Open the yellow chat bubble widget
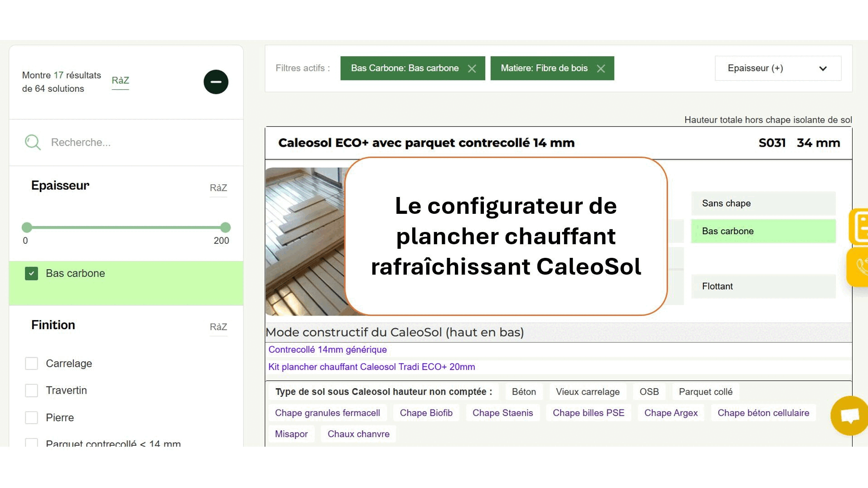The width and height of the screenshot is (868, 488). click(849, 416)
